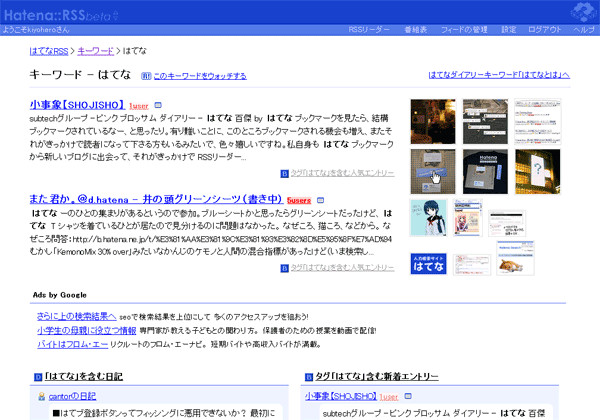Open the タグ「はてな」含む新着エントリー heading
The image size is (600, 420).
[377, 376]
